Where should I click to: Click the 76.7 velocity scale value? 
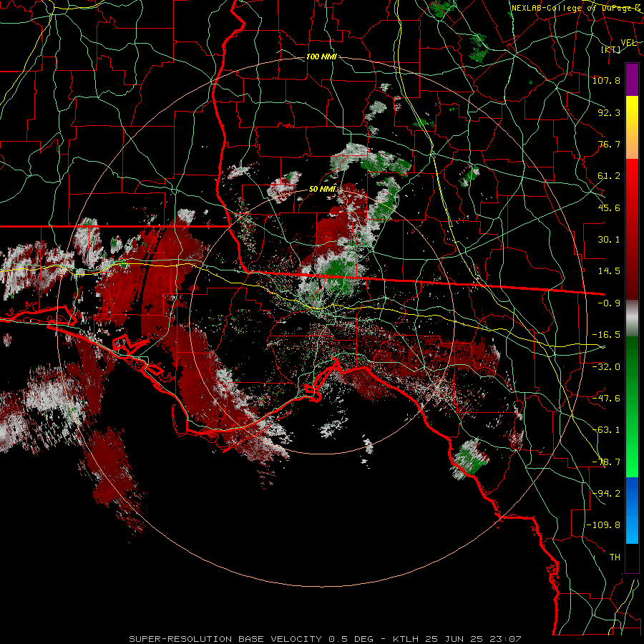[609, 144]
